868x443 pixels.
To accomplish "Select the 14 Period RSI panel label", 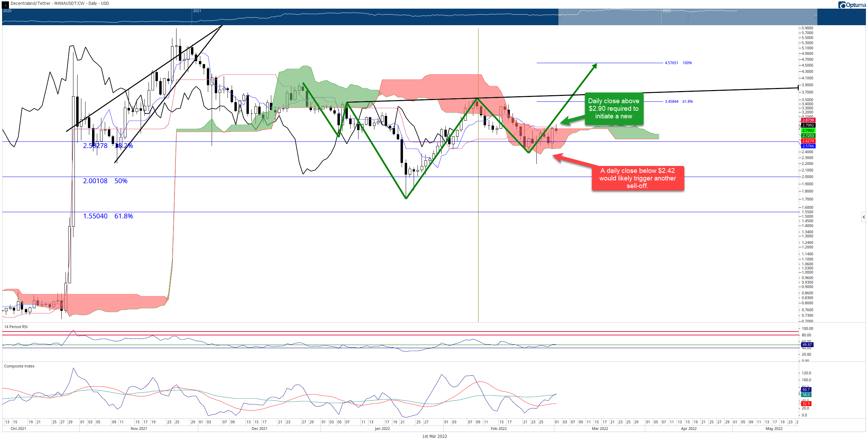I will pos(16,327).
